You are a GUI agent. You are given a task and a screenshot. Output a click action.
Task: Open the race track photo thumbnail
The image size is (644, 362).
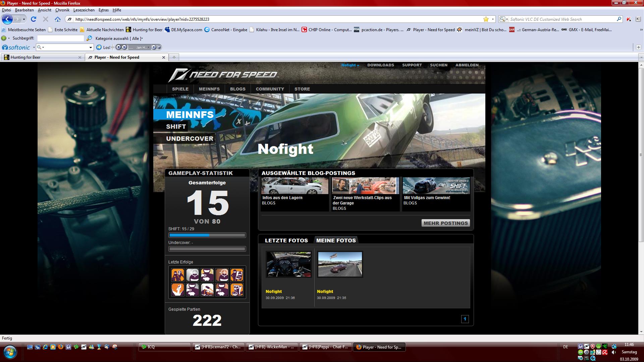(340, 264)
